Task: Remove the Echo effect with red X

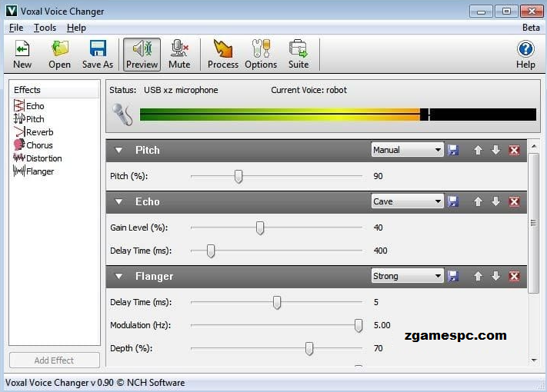Action: [x=514, y=201]
